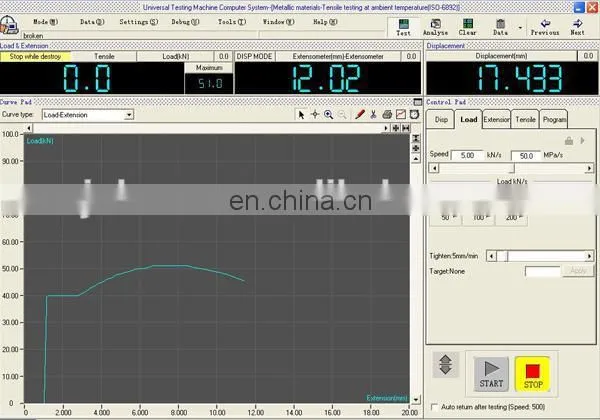Click right arrow of the Speed slider
This screenshot has width=600, height=420.
pyautogui.click(x=589, y=168)
